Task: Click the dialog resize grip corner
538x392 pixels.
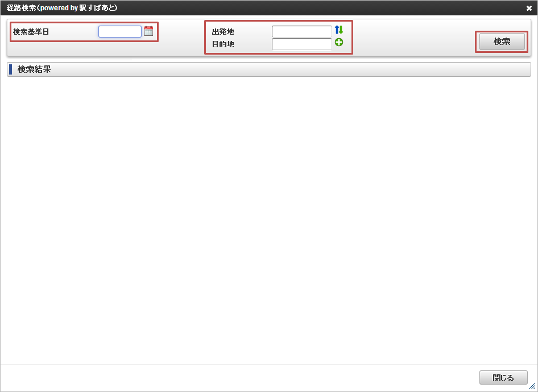Action: click(x=532, y=386)
